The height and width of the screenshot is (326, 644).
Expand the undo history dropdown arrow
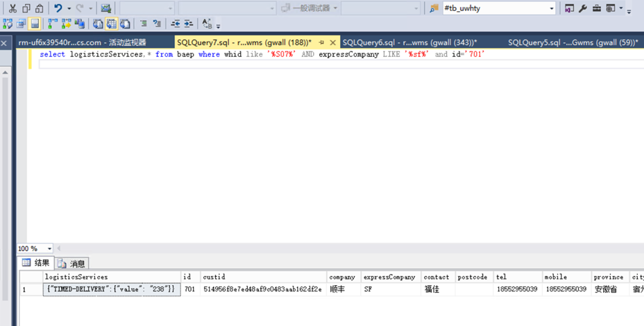coord(69,8)
